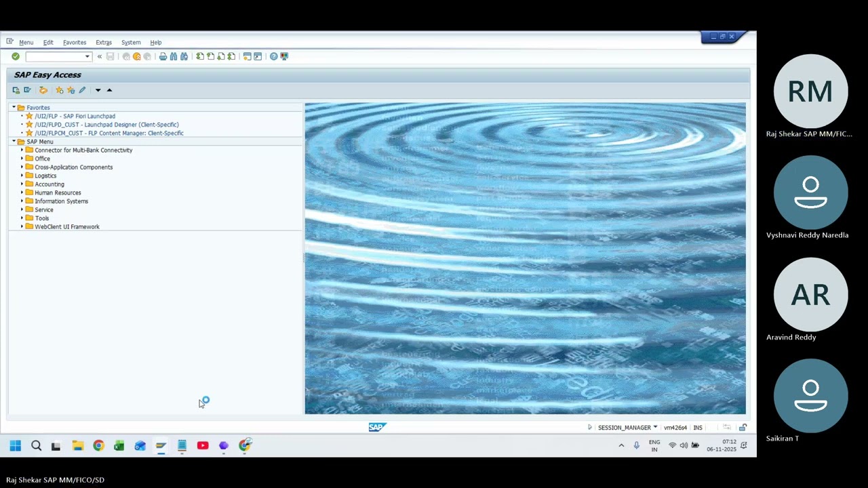Click status bar expand triangle
This screenshot has height=488, width=868.
(589, 428)
